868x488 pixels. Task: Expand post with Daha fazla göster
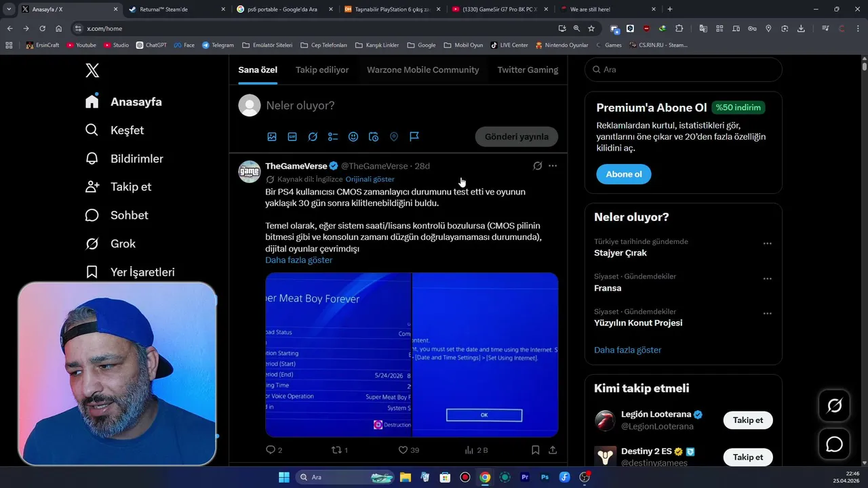(299, 260)
